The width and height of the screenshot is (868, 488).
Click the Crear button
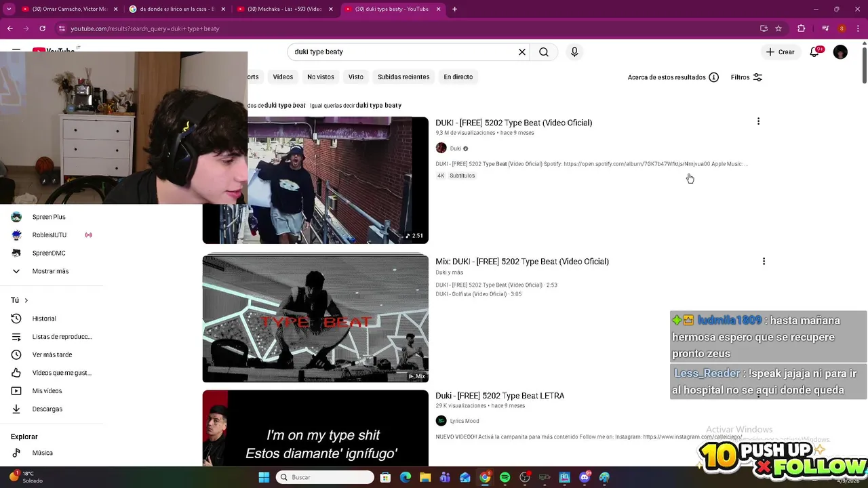781,52
